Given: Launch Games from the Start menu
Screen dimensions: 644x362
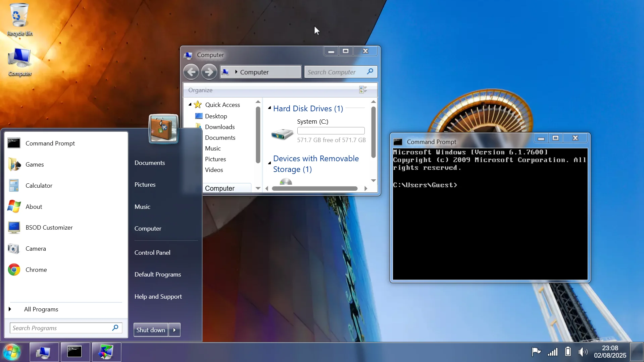Looking at the screenshot, I should tap(35, 164).
